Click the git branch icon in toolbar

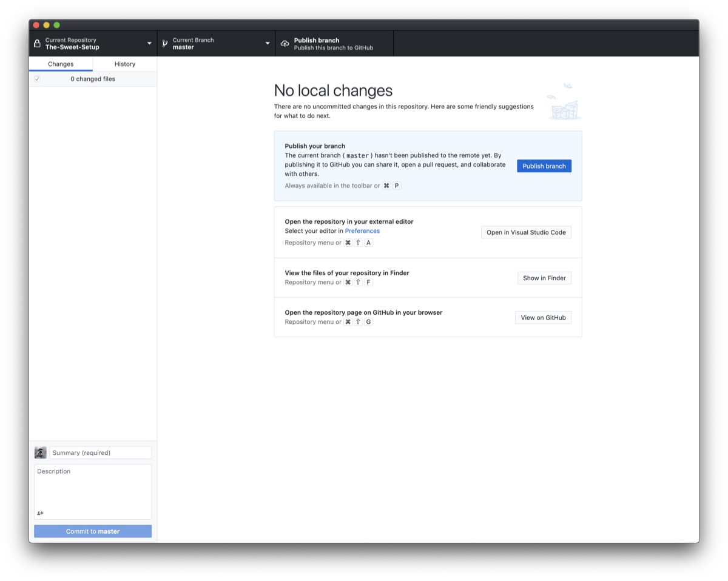tap(164, 44)
